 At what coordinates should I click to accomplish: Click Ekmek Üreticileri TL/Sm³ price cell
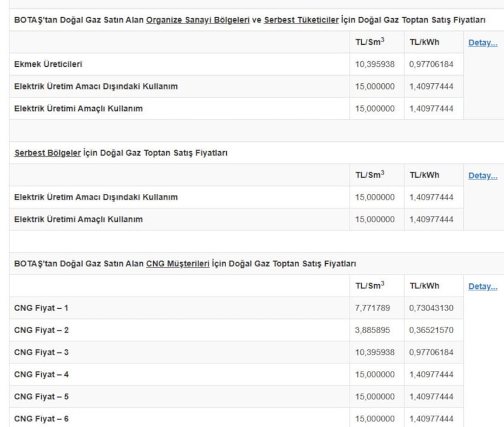[375, 64]
